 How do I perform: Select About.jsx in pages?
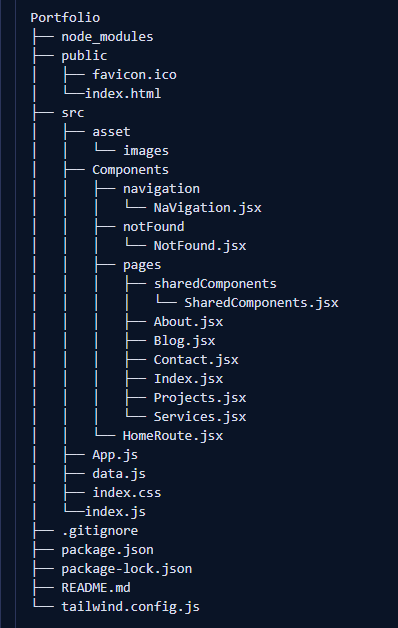(188, 322)
